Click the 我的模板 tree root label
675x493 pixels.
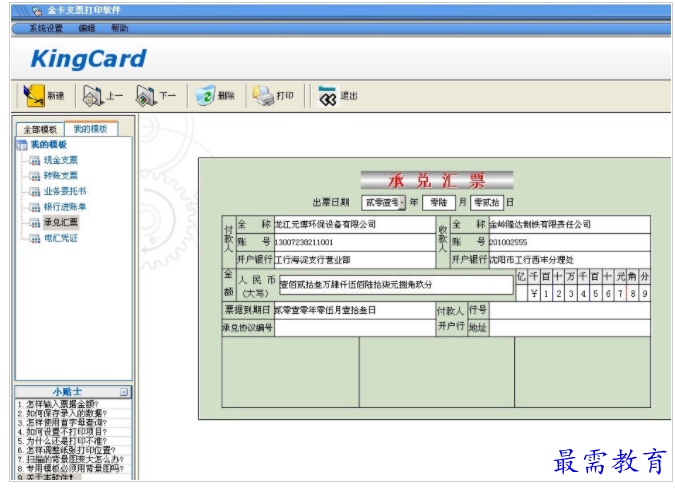coord(49,144)
